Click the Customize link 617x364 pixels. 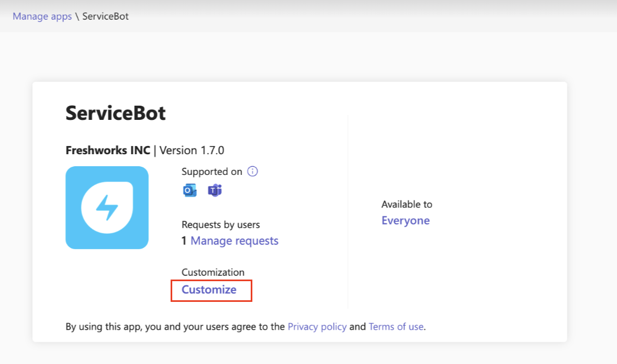[x=209, y=290]
